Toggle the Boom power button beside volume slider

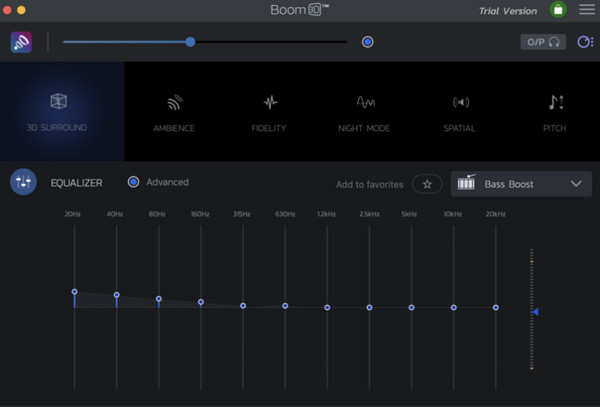(367, 42)
